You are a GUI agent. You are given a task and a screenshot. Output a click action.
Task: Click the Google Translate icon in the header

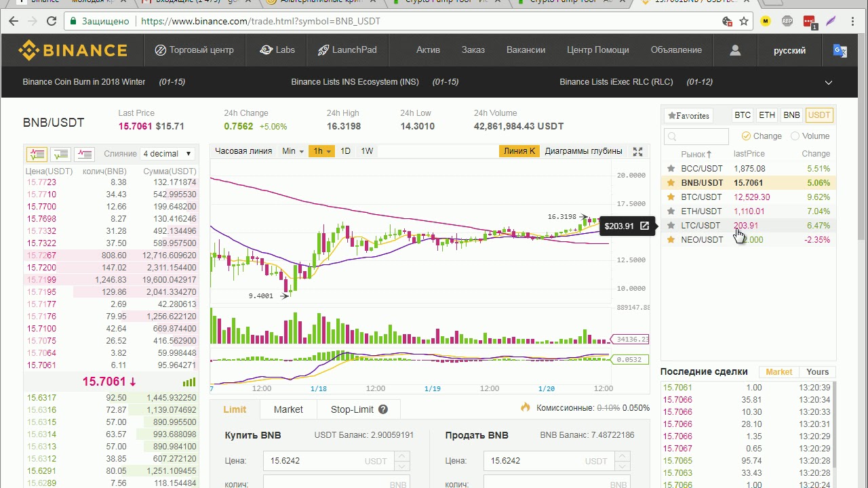(840, 50)
